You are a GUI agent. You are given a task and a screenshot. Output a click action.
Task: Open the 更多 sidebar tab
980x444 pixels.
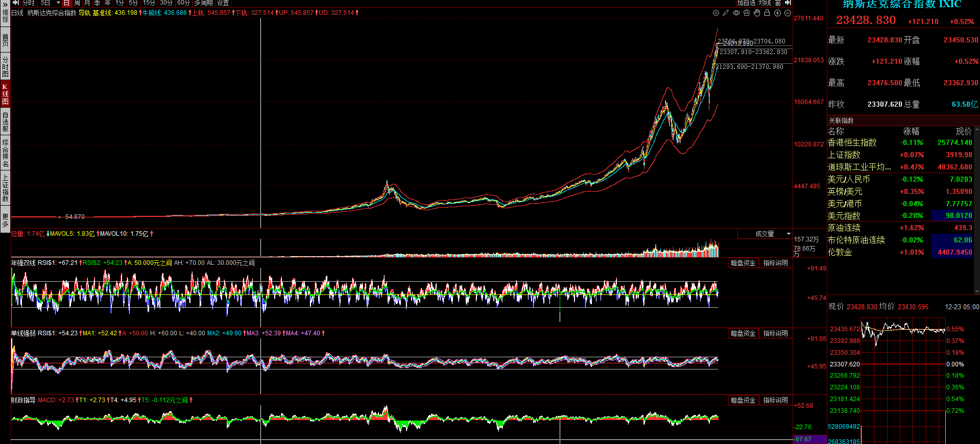click(5, 219)
